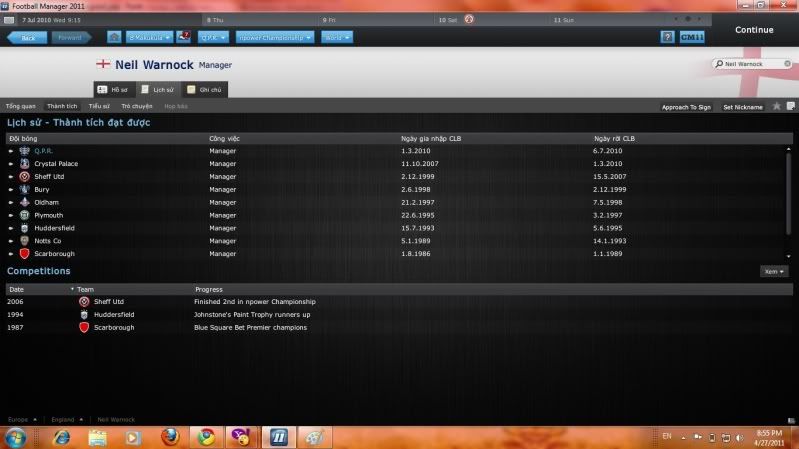Image resolution: width=799 pixels, height=449 pixels.
Task: Open Google Chrome from the taskbar
Action: click(x=206, y=437)
